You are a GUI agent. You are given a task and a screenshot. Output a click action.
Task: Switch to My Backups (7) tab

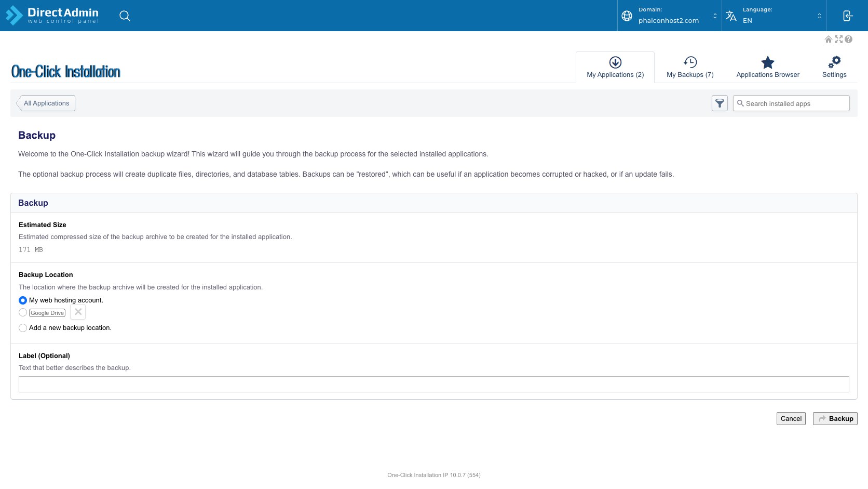click(690, 68)
